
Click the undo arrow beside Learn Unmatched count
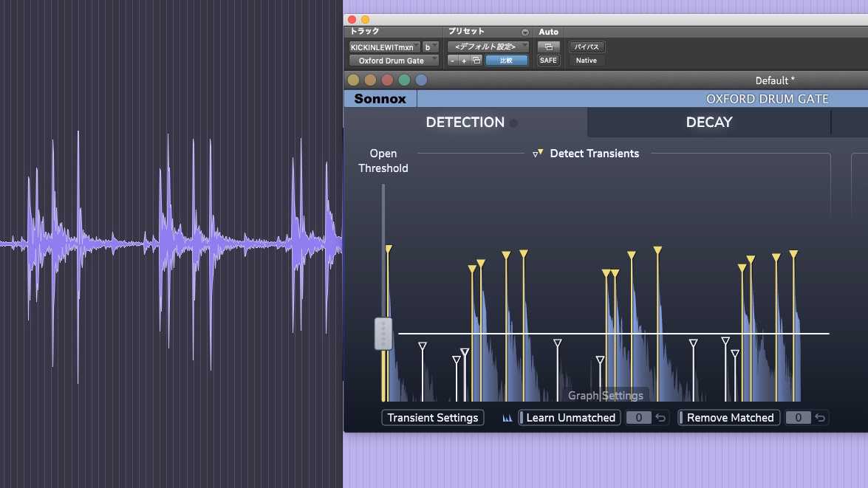(660, 418)
